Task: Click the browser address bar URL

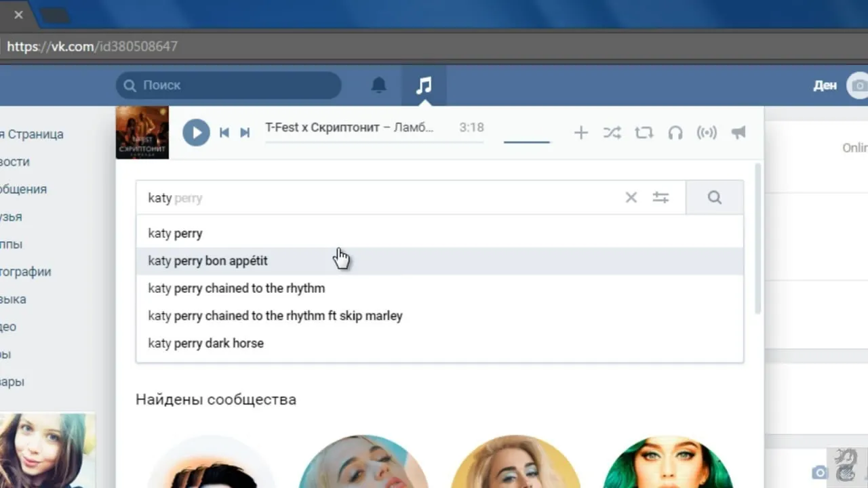Action: pyautogui.click(x=92, y=47)
